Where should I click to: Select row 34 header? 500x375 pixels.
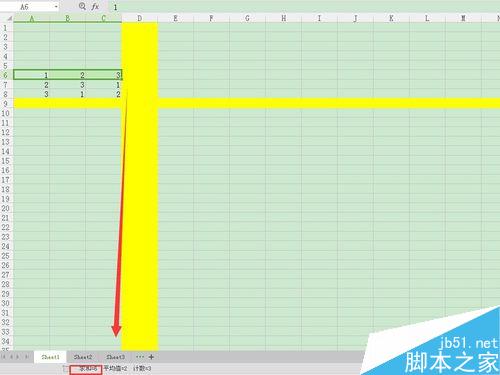tap(6, 341)
